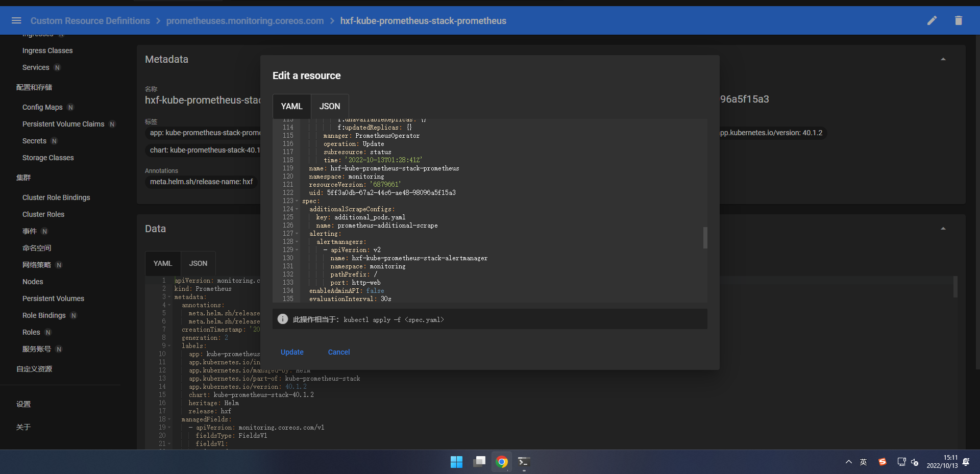
Task: Show hidden system tray icons
Action: (x=848, y=462)
